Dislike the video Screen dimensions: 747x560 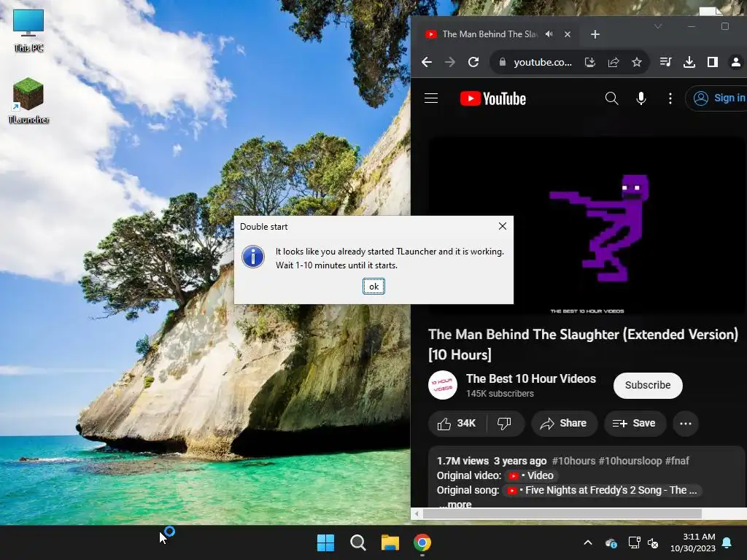pyautogui.click(x=505, y=424)
